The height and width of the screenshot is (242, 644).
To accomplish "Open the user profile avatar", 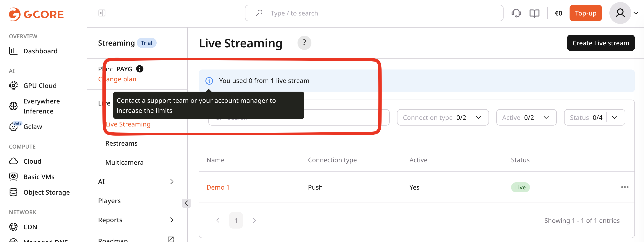I will pyautogui.click(x=620, y=13).
